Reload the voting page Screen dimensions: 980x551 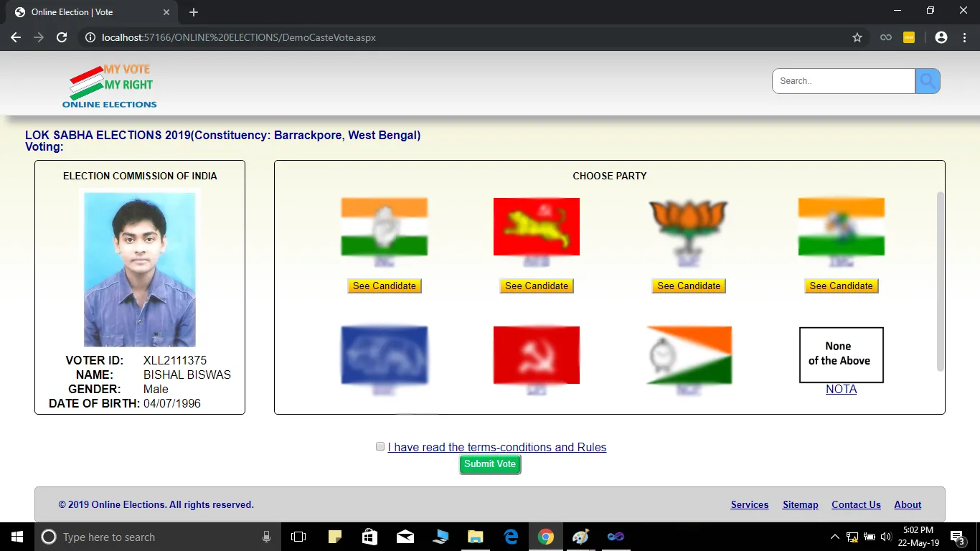(x=62, y=37)
